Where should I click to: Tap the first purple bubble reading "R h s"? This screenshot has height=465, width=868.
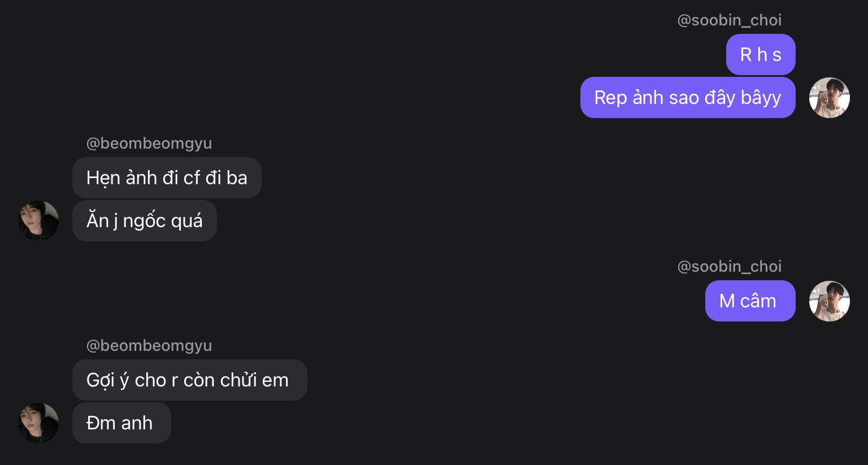point(761,55)
